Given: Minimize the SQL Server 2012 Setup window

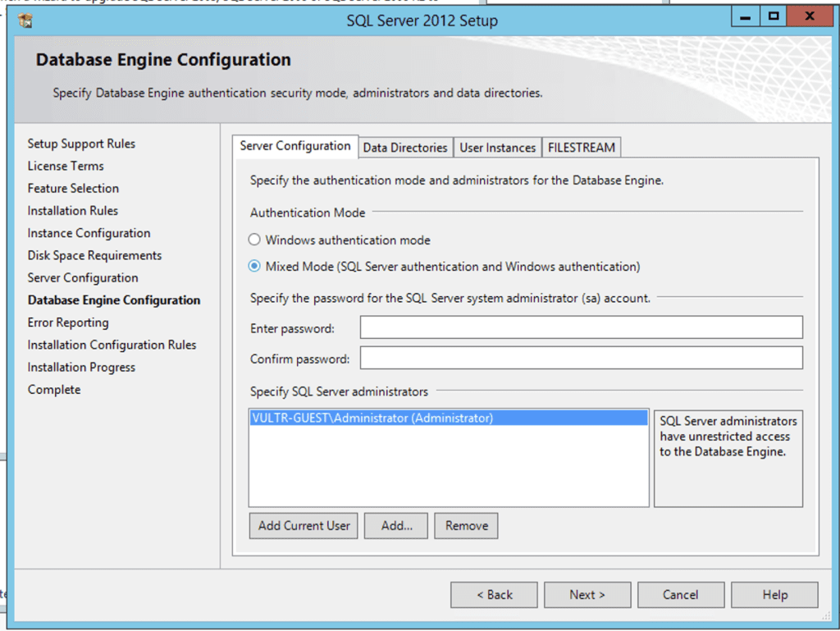Looking at the screenshot, I should [745, 16].
